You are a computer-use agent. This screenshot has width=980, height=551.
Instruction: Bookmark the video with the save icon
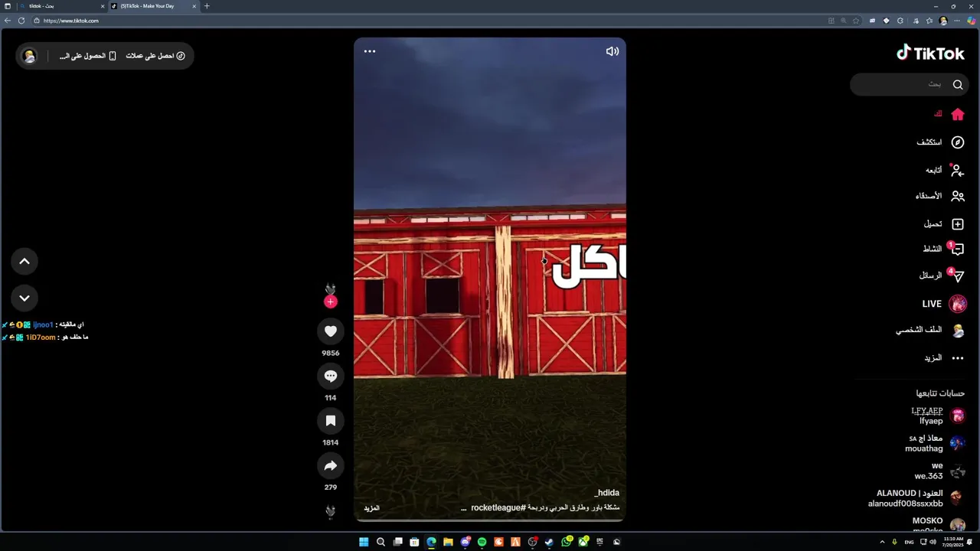[331, 421]
